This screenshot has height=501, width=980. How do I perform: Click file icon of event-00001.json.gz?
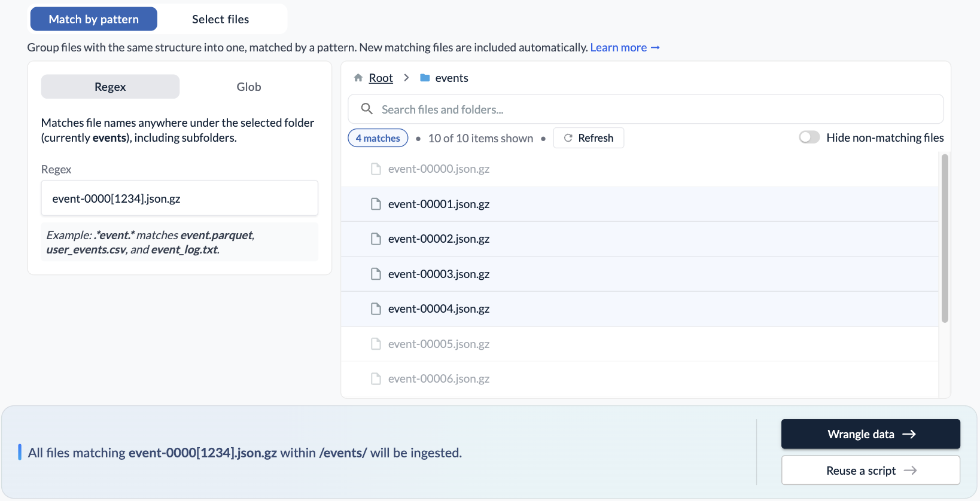point(376,204)
